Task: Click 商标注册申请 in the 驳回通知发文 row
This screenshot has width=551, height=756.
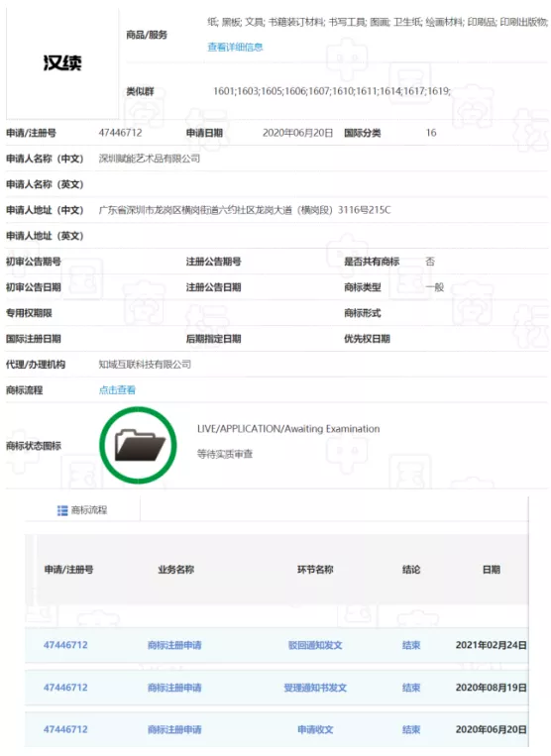Action: point(174,645)
